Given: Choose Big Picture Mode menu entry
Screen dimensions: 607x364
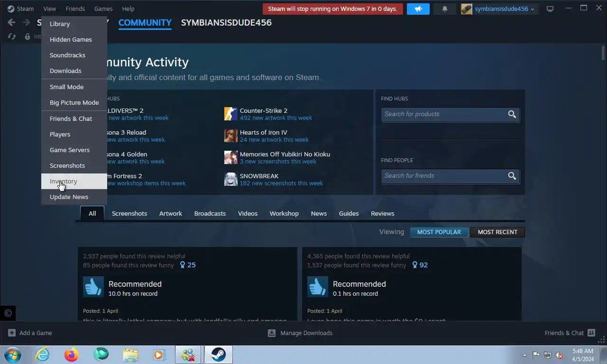Looking at the screenshot, I should tap(74, 102).
